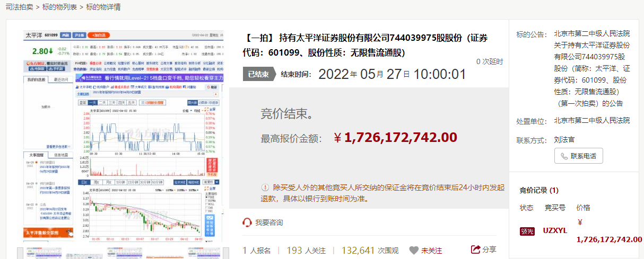Click 北京市第二中级人民法院 beside 处置单位

(x=592, y=121)
